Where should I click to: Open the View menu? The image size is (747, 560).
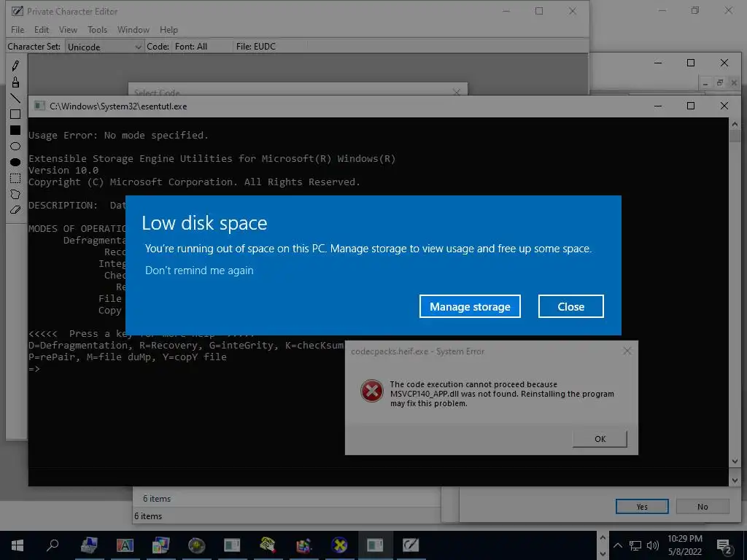[x=68, y=29]
